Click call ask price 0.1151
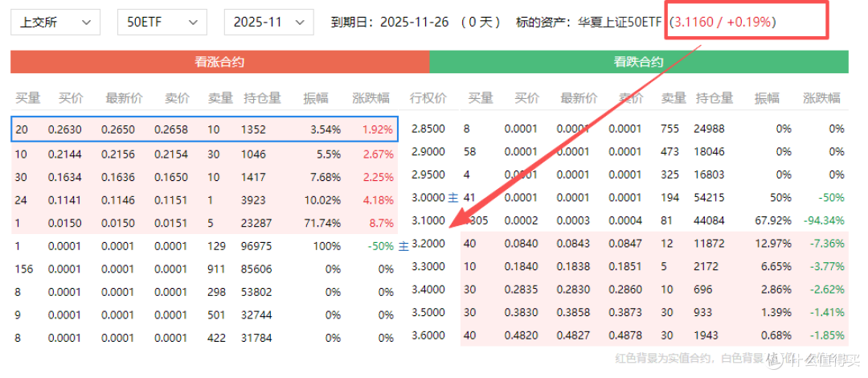Image resolution: width=868 pixels, height=378 pixels. pos(171,200)
